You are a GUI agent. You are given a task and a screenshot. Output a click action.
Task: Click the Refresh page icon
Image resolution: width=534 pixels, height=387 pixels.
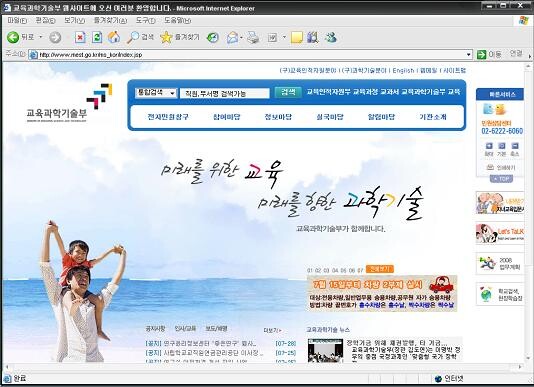(x=97, y=37)
